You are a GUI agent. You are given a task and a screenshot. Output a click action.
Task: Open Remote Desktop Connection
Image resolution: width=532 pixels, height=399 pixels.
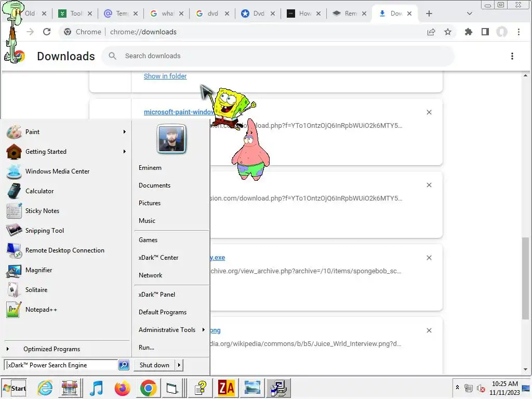coord(66,250)
